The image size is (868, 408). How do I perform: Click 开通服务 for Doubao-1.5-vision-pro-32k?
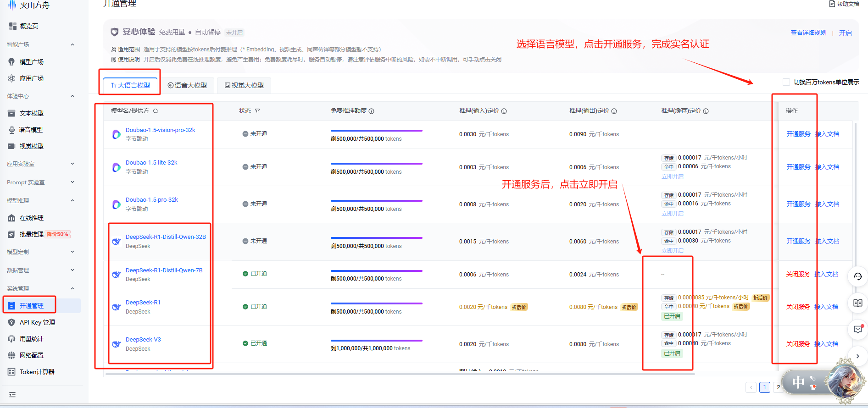click(x=798, y=134)
